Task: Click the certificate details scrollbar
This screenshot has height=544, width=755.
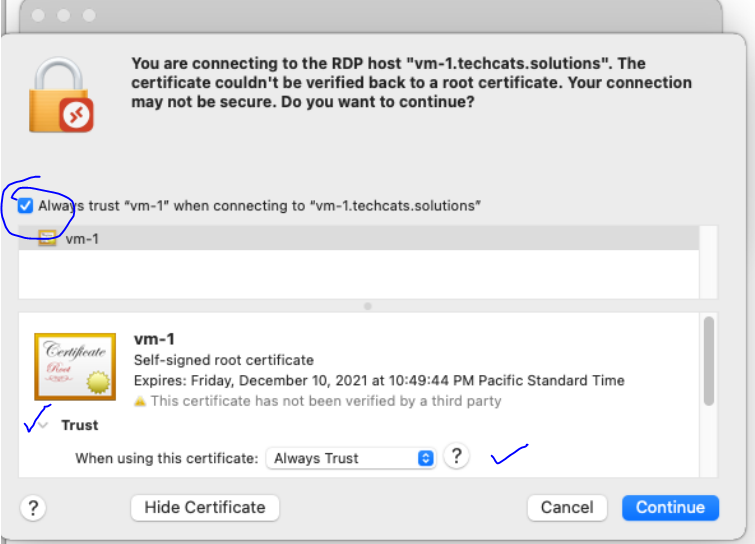Action: click(709, 361)
